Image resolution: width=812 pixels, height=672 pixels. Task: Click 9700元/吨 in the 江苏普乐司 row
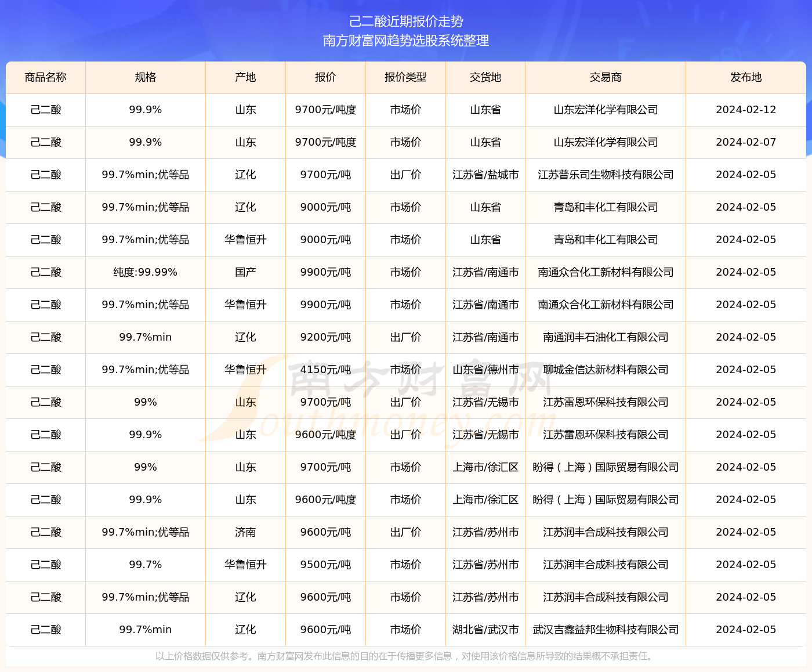click(325, 175)
